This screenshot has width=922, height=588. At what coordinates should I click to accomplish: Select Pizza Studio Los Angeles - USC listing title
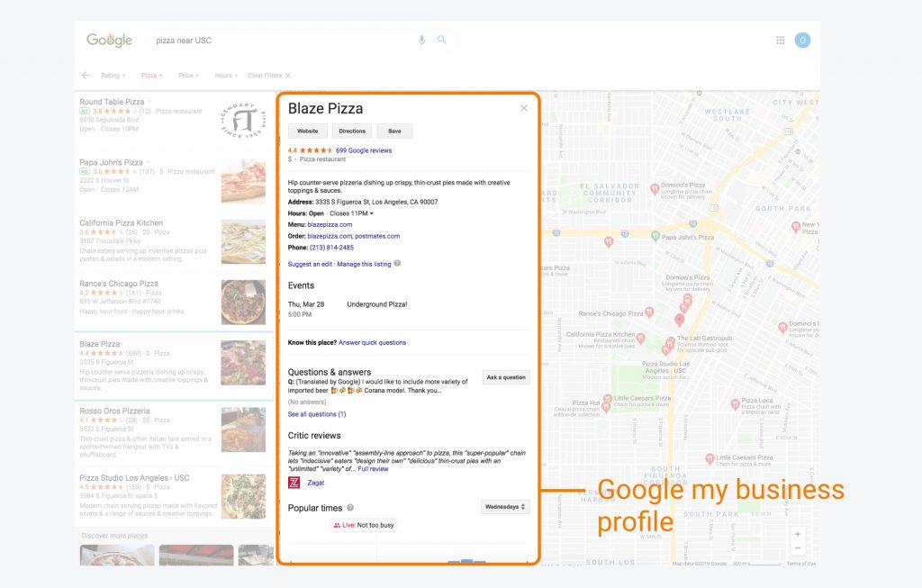pos(135,478)
